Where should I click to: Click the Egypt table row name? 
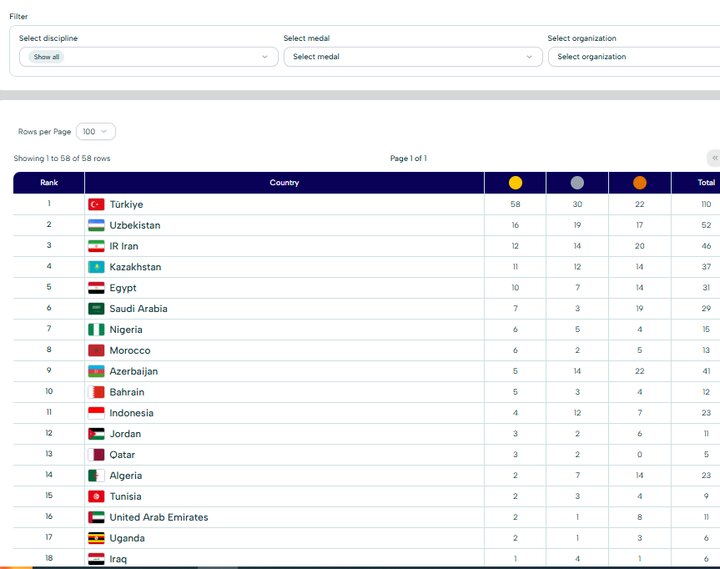click(123, 288)
